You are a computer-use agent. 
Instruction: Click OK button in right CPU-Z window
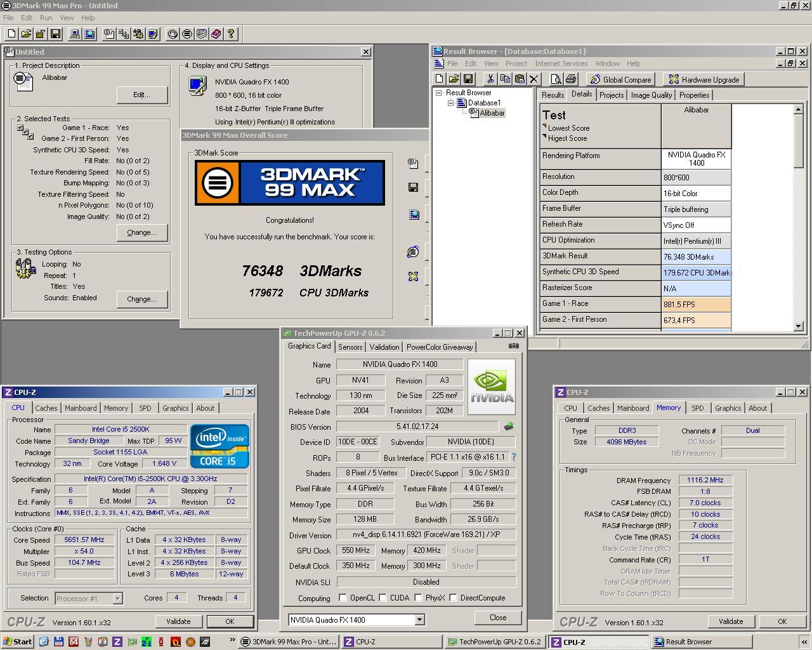(782, 621)
